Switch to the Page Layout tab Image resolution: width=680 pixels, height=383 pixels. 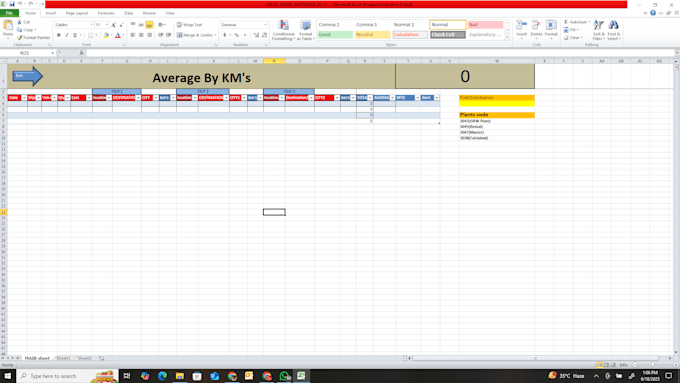[77, 13]
